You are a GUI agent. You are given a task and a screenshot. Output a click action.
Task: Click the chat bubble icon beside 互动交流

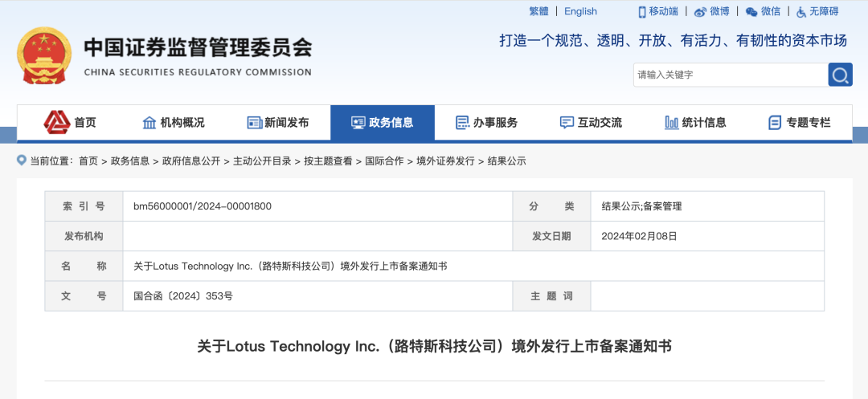567,123
